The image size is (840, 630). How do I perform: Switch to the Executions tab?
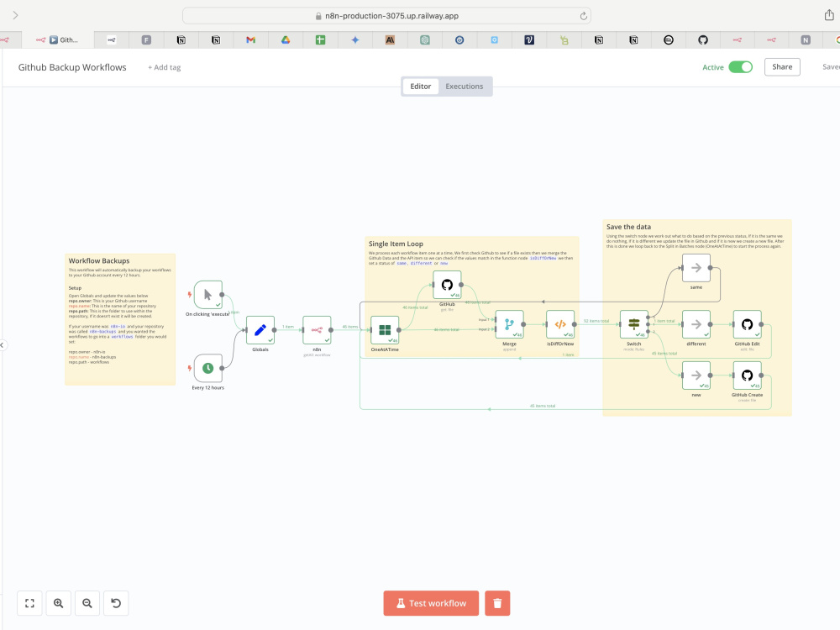pyautogui.click(x=464, y=87)
